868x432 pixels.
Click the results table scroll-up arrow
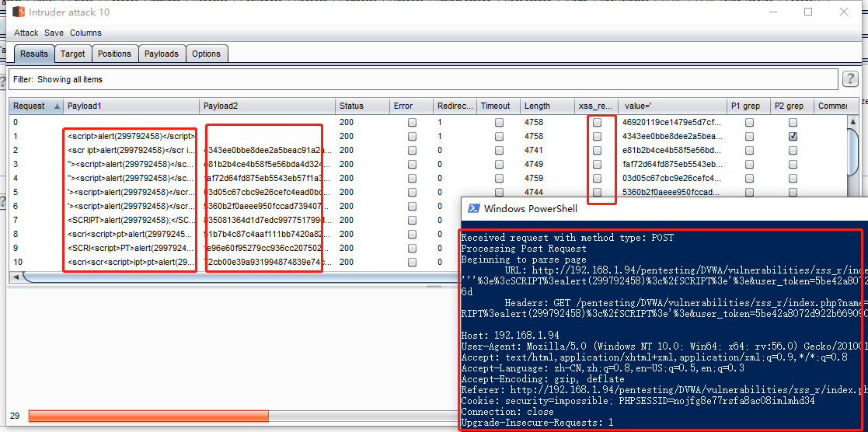[x=853, y=122]
